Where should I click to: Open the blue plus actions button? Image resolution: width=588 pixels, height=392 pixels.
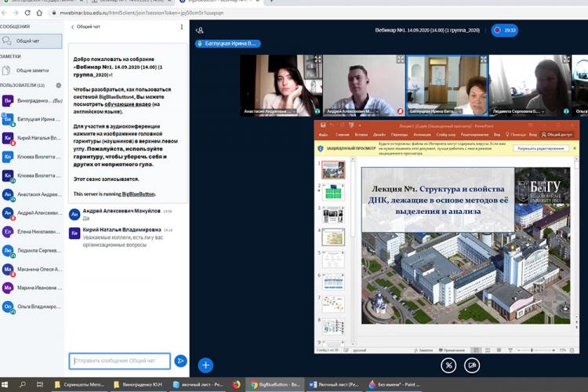pos(205,365)
